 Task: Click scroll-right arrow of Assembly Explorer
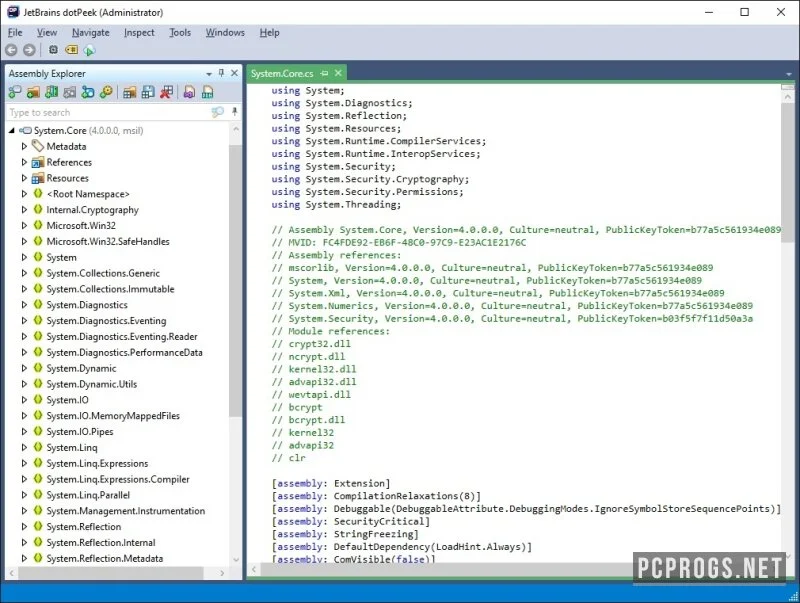point(222,573)
